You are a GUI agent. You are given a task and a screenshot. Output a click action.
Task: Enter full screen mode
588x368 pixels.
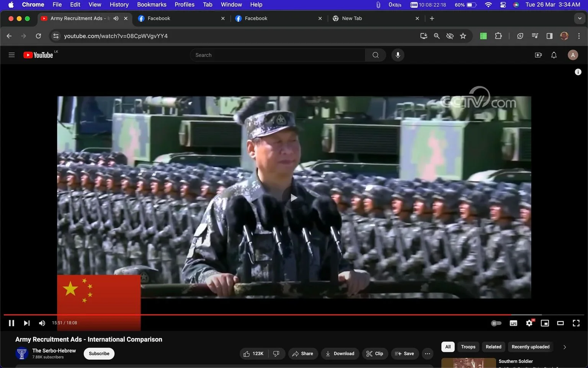[x=576, y=323]
